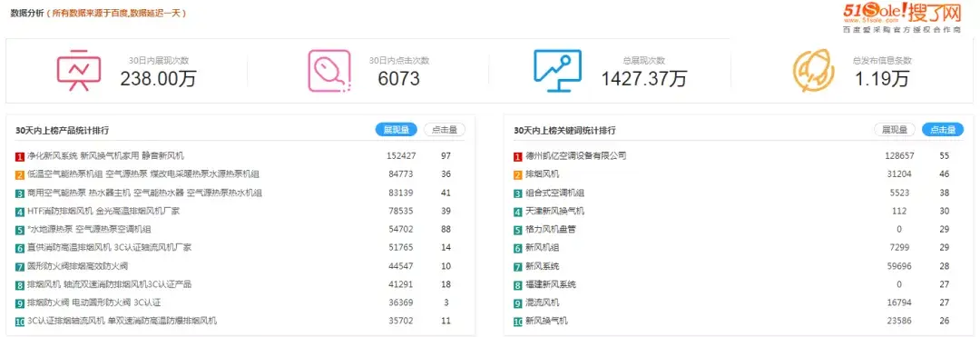Open product 净化新风系统 新风换气机家用
The height and width of the screenshot is (337, 980).
pos(105,155)
